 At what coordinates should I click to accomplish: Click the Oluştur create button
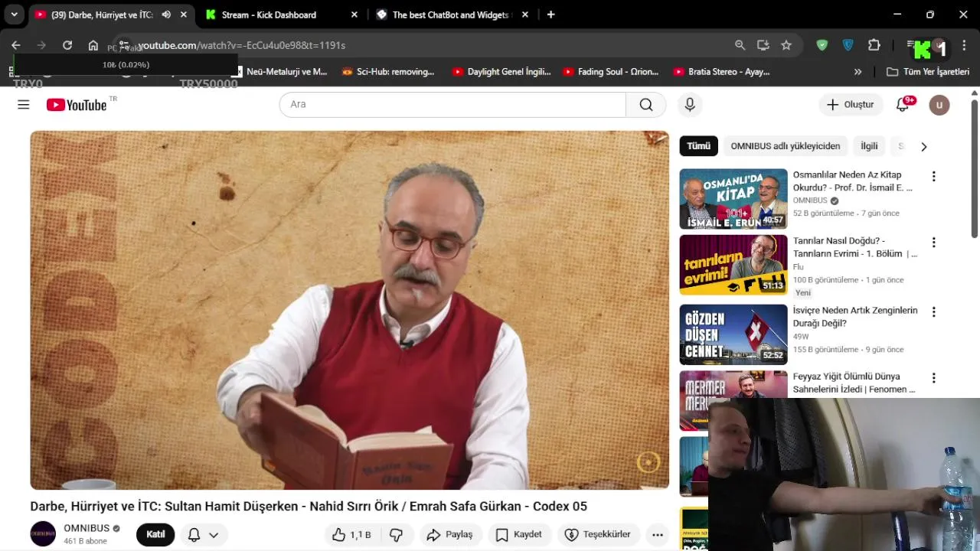(x=850, y=105)
